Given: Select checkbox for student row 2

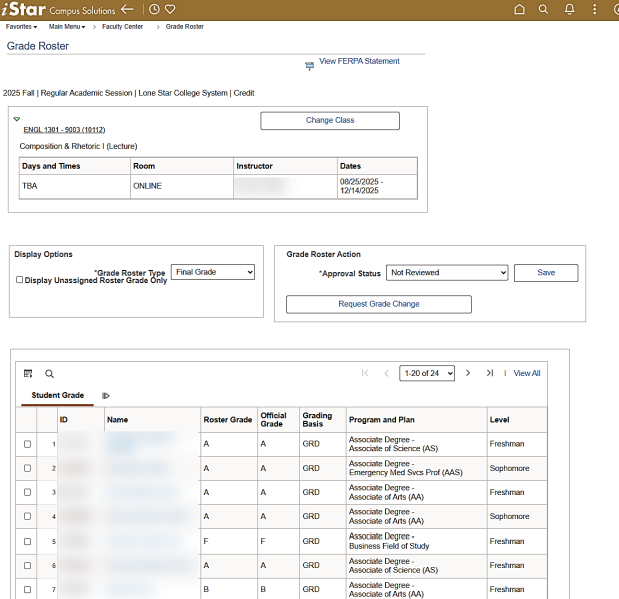Looking at the screenshot, I should (x=27, y=468).
